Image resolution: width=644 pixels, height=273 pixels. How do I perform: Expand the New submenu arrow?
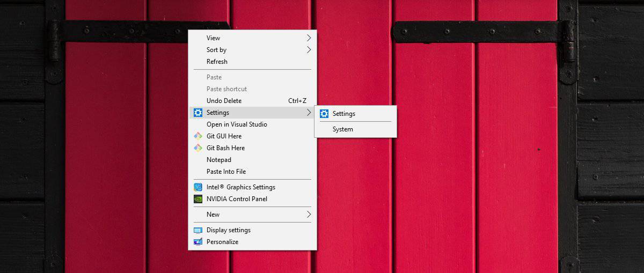[x=309, y=215]
